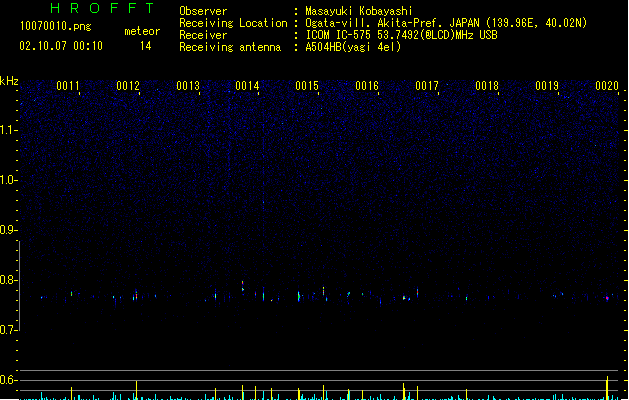The width and height of the screenshot is (629, 400).
Task: Click the kHz axis unit label
Action: (x=9, y=81)
